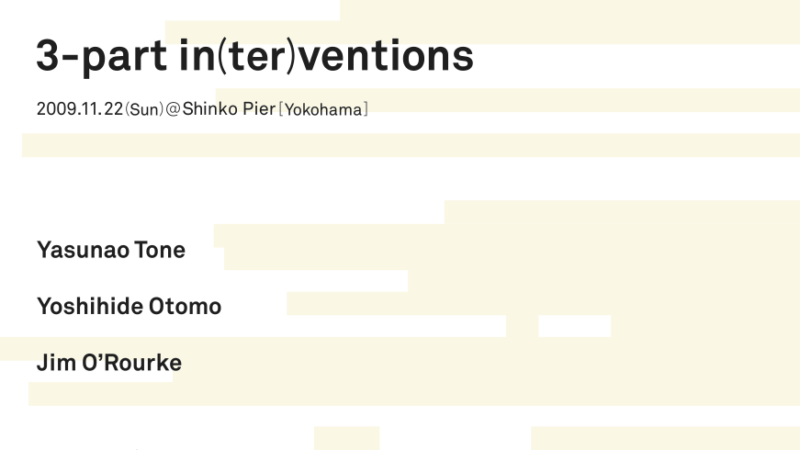Click the full-width beige bar below the date

click(411, 145)
